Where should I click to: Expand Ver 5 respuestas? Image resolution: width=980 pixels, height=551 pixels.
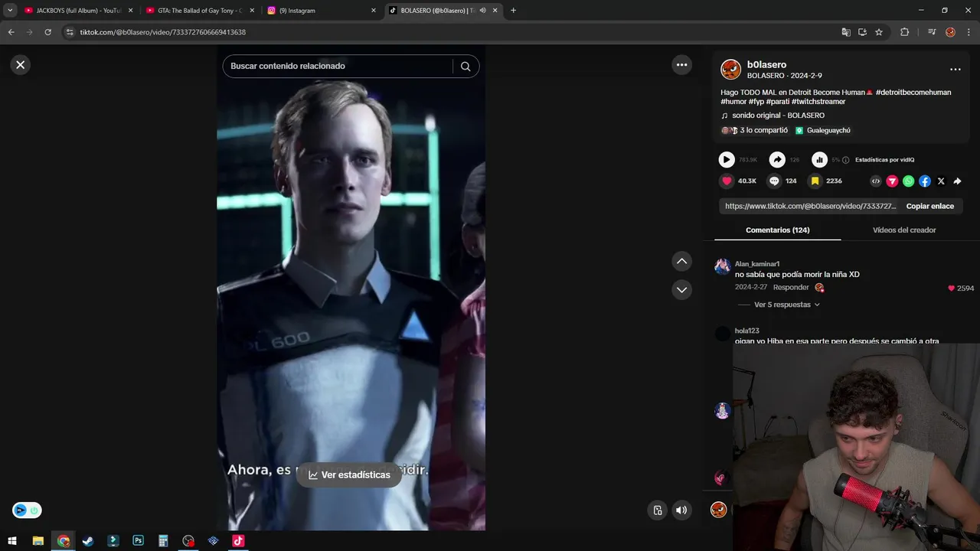(x=787, y=305)
